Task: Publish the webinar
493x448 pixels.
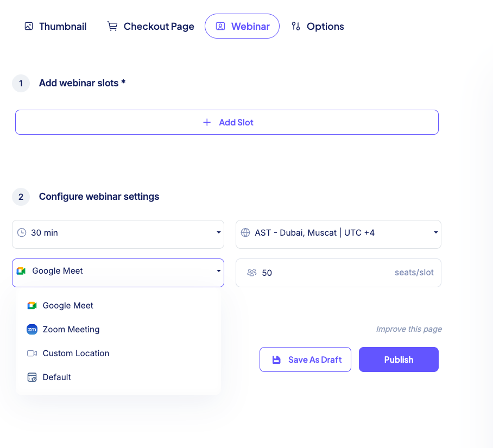Action: (399, 359)
